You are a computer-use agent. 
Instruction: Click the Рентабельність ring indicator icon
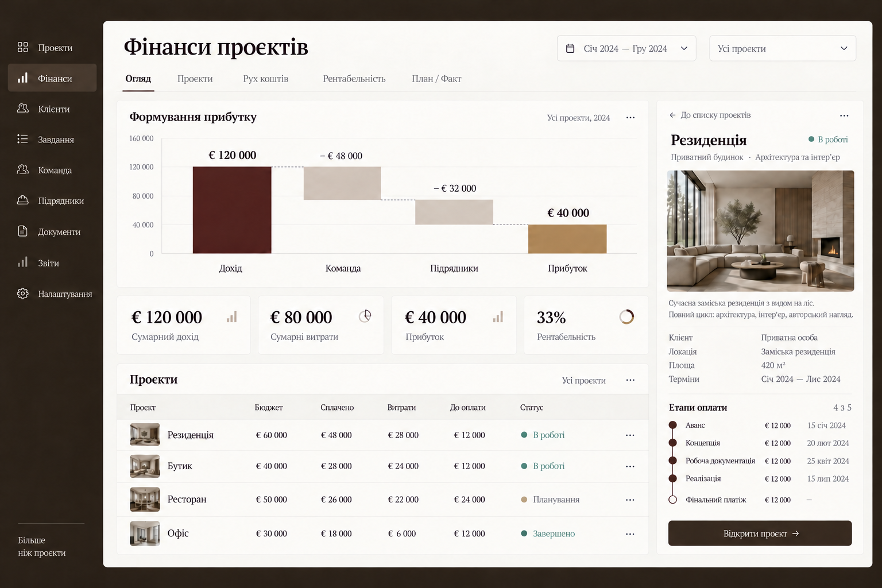click(626, 317)
